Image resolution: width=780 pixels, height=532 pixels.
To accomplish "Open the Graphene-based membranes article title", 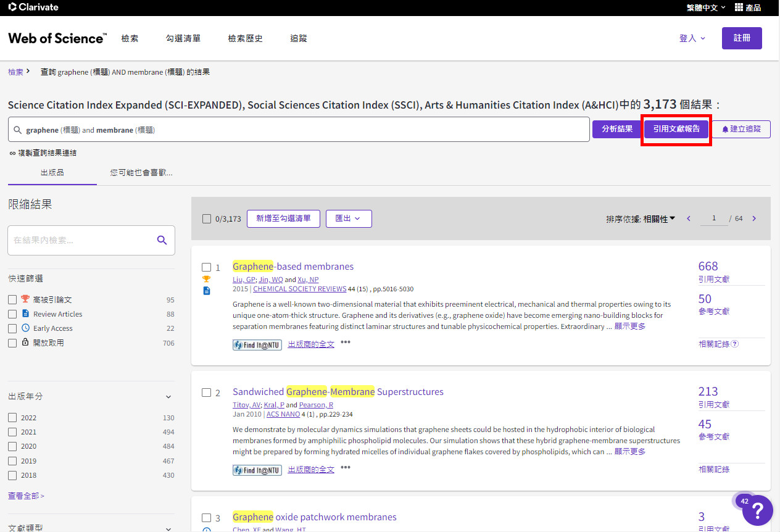I will 293,267.
